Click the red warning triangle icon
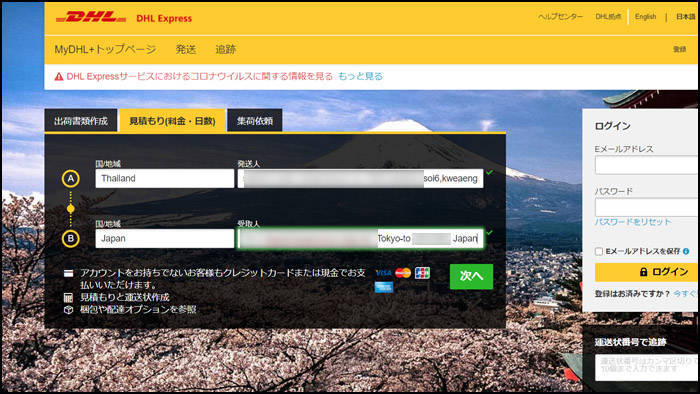The height and width of the screenshot is (394, 700). tap(59, 77)
